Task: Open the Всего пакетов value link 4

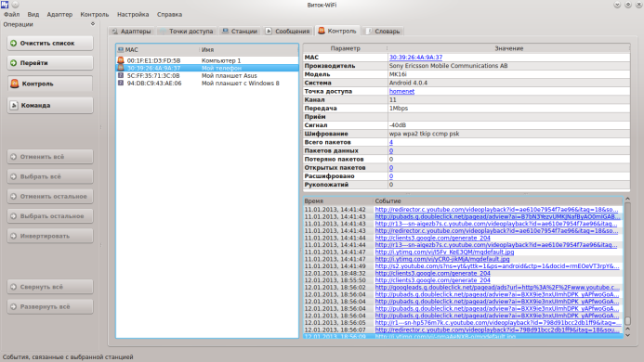Action: point(391,142)
